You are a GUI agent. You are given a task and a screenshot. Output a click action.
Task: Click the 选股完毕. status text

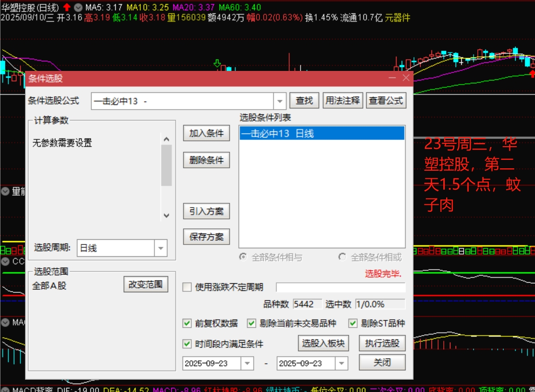pyautogui.click(x=383, y=273)
